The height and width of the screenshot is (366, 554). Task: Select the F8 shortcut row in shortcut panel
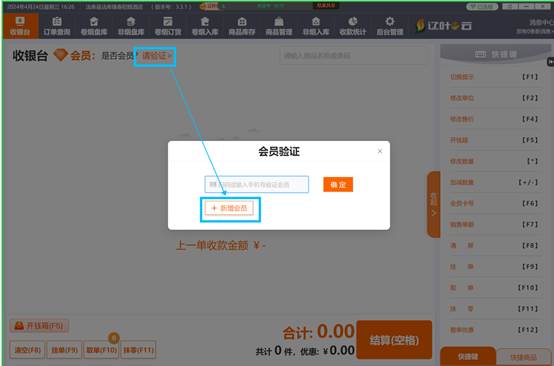point(494,246)
